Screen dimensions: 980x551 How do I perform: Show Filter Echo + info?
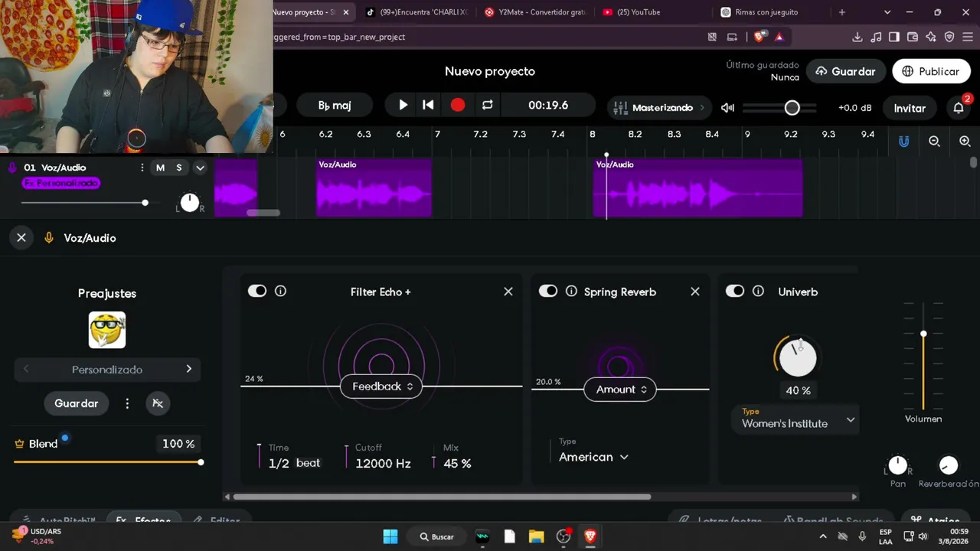280,291
